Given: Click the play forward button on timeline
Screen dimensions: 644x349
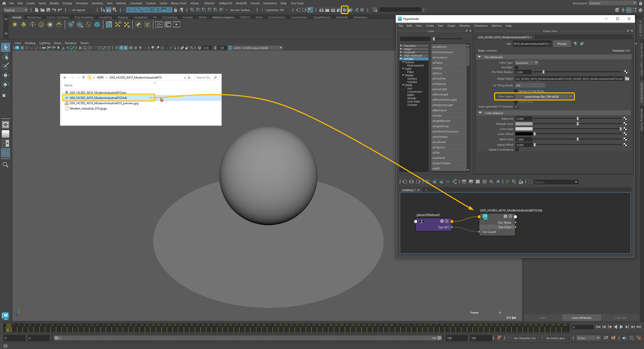Looking at the screenshot, I should pos(621,327).
